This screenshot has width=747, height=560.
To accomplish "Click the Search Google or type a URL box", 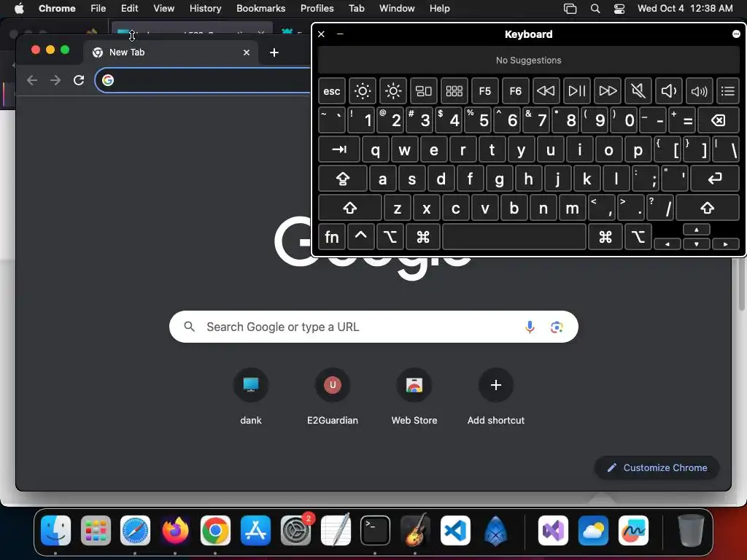I will point(373,327).
